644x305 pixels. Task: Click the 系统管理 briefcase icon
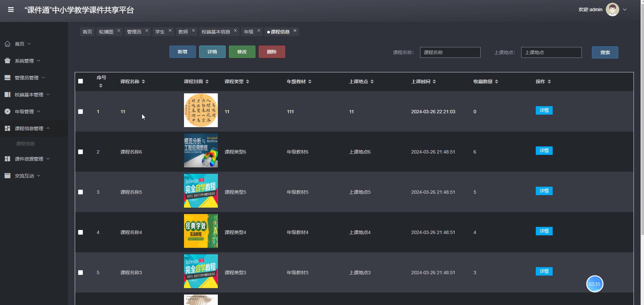[7, 61]
